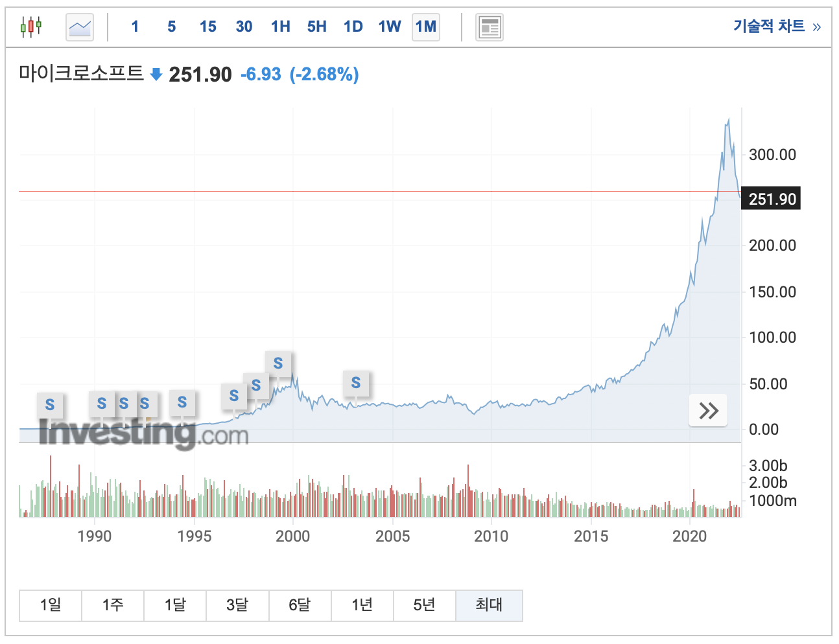Click the 마이크로소프트 stock name
Viewport: 839px width, 644px height.
pos(81,73)
